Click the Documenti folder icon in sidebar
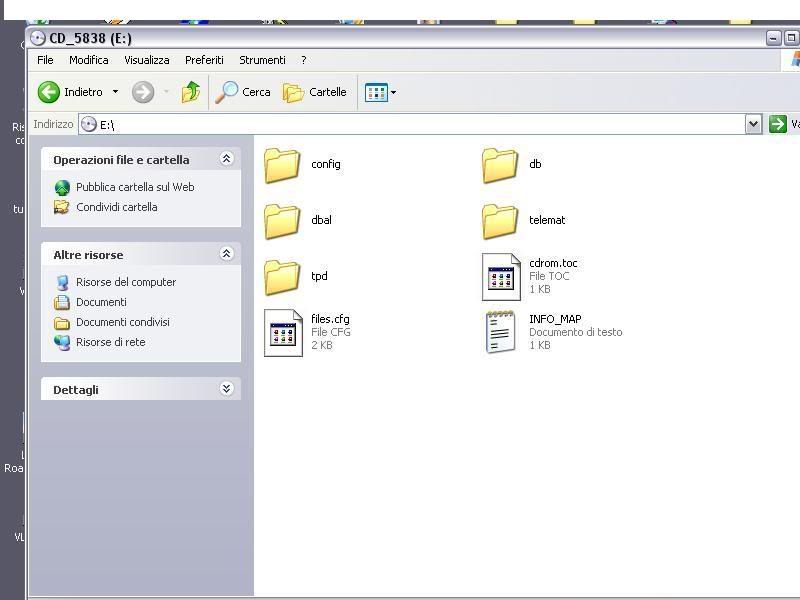Viewport: 800px width, 600px height. [62, 303]
